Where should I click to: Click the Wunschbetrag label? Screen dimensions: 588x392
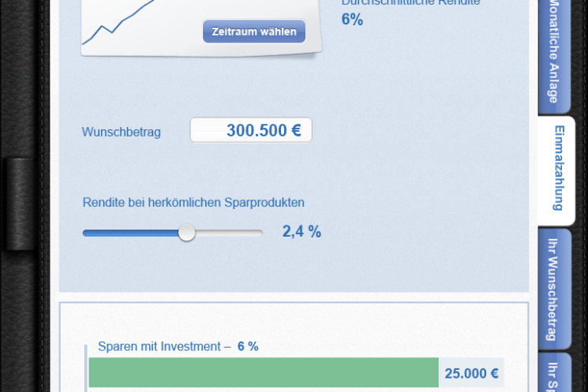tap(121, 132)
